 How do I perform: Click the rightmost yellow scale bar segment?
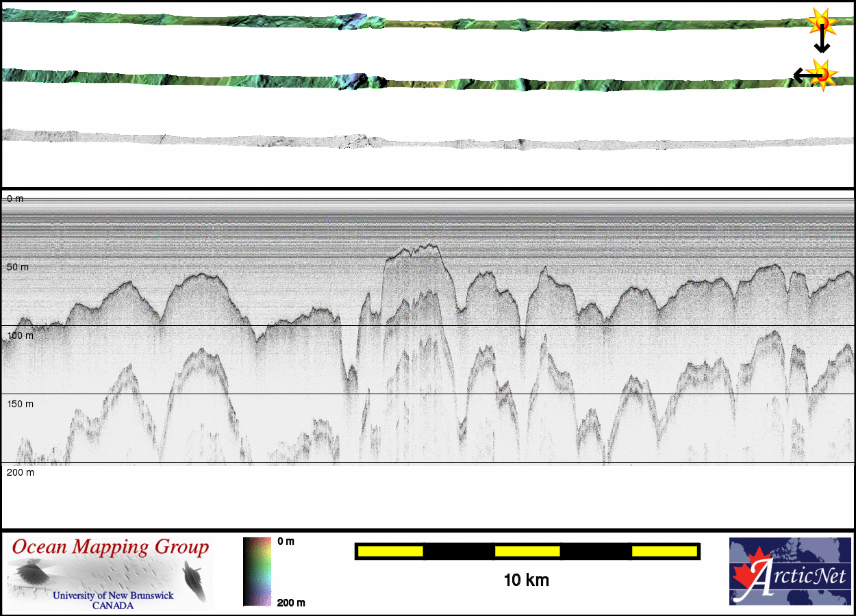[664, 551]
